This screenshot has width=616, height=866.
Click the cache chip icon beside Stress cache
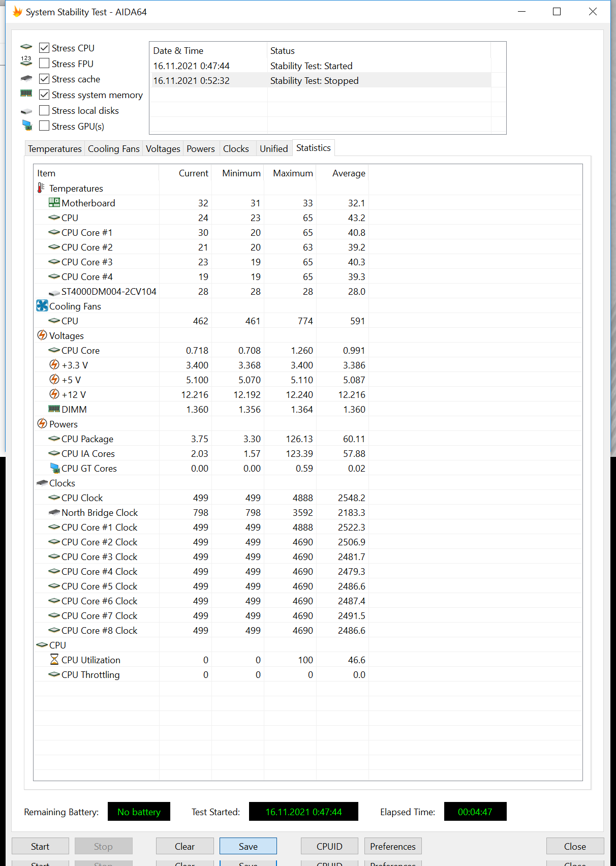(x=26, y=79)
